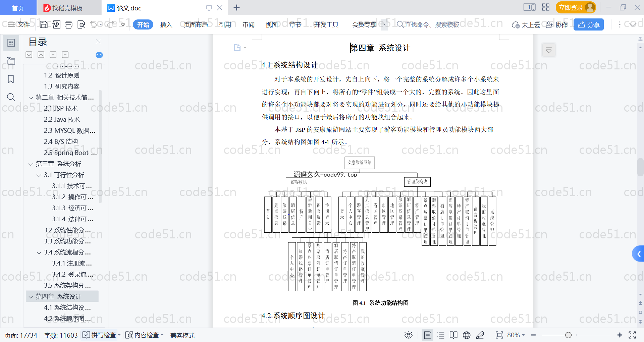This screenshot has width=644, height=342.
Task: Click 兼容模式 in the status bar
Action: 182,335
